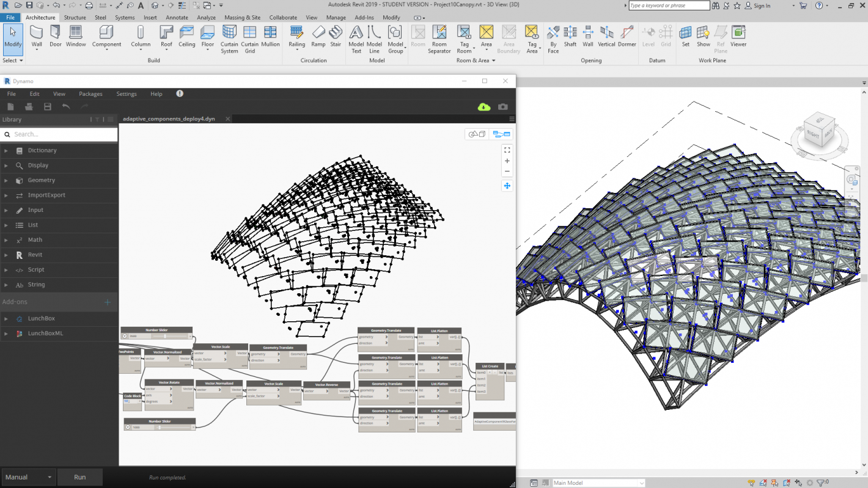Click the Library search field
The height and width of the screenshot is (488, 868).
point(61,134)
